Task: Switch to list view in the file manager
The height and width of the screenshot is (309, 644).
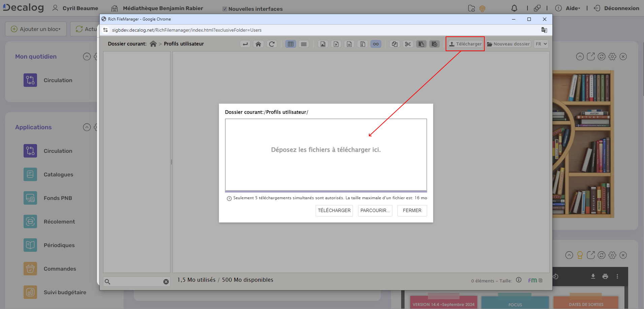Action: pos(304,44)
